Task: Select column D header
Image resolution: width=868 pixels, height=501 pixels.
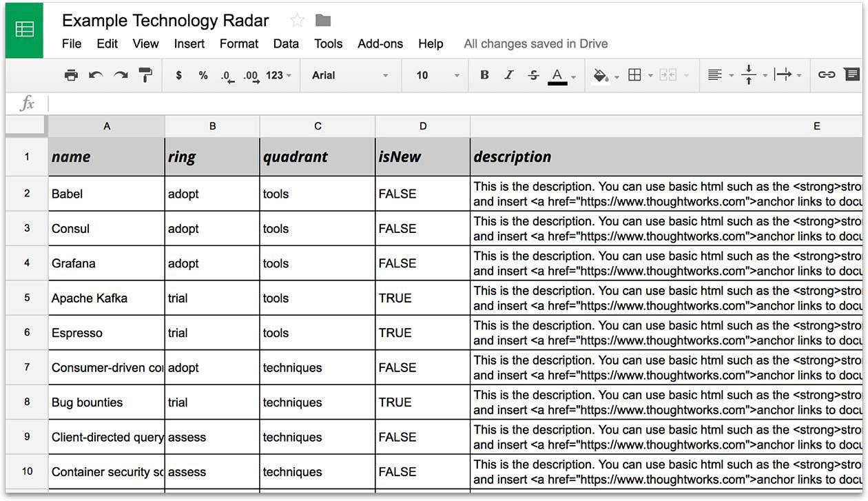Action: [422, 126]
